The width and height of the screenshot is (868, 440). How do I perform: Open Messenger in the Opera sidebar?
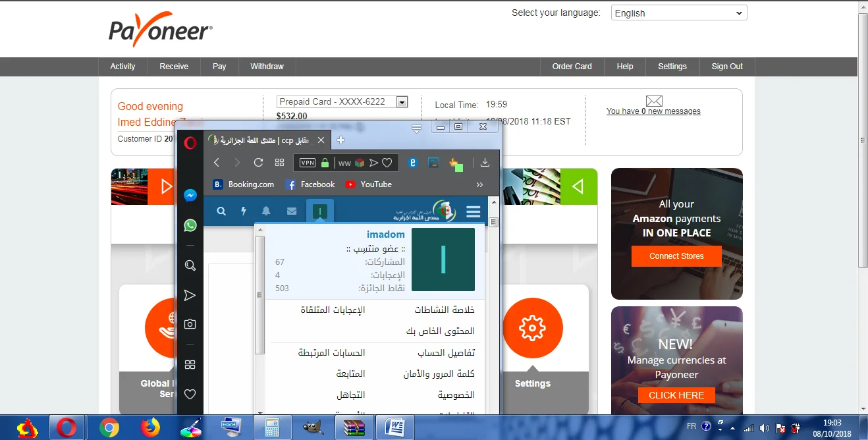(190, 196)
